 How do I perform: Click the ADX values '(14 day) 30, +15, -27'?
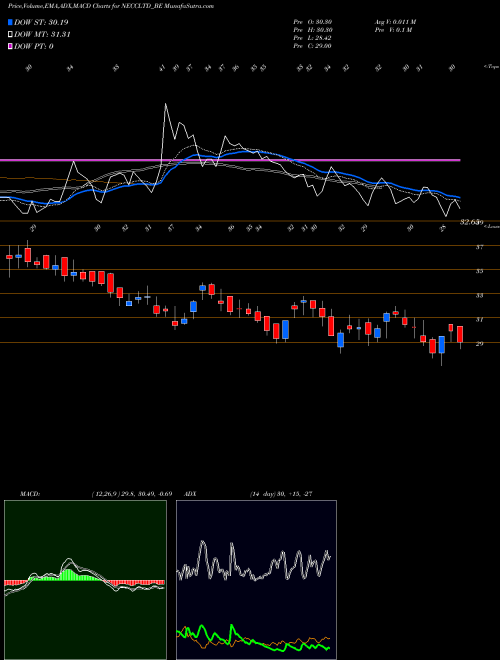click(x=281, y=494)
